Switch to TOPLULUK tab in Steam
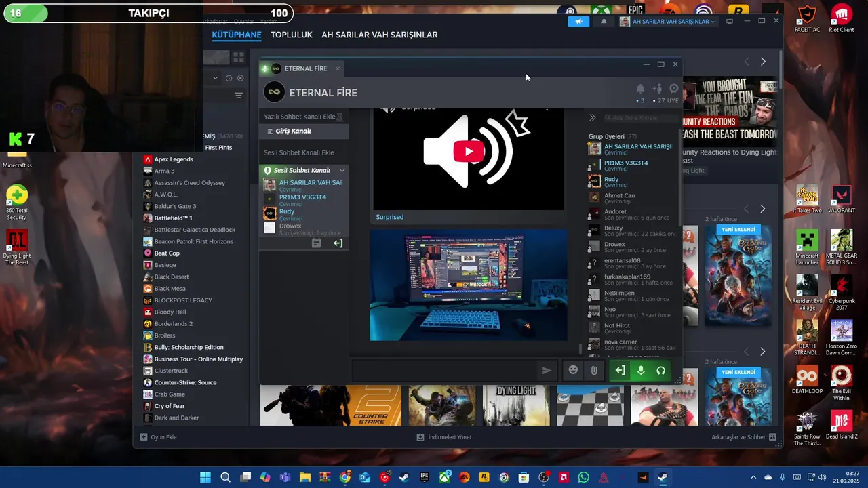The image size is (868, 488). click(292, 35)
